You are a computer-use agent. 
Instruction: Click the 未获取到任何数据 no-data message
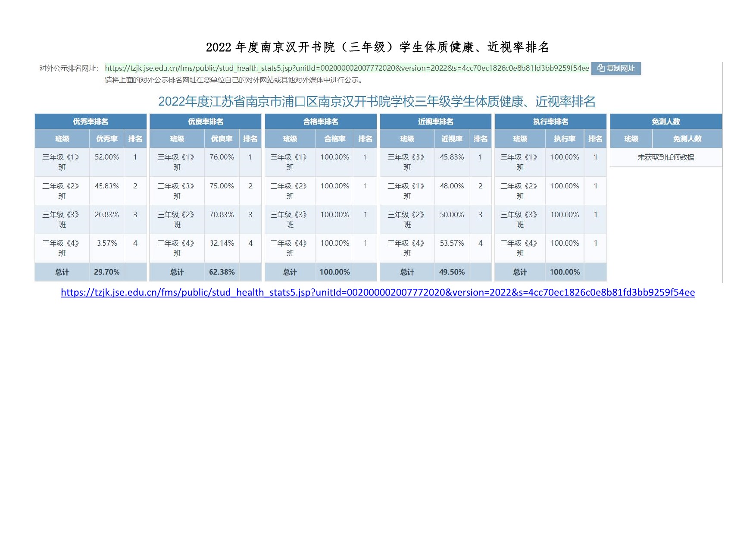(666, 157)
